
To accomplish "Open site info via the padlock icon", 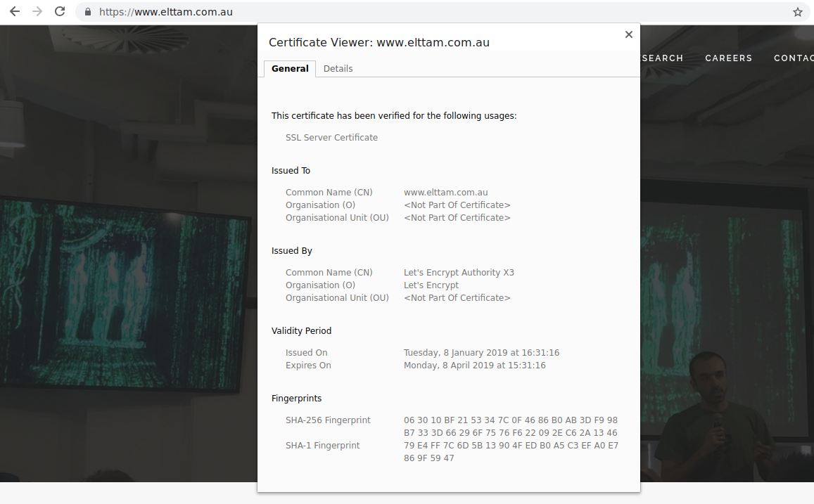I will (88, 12).
